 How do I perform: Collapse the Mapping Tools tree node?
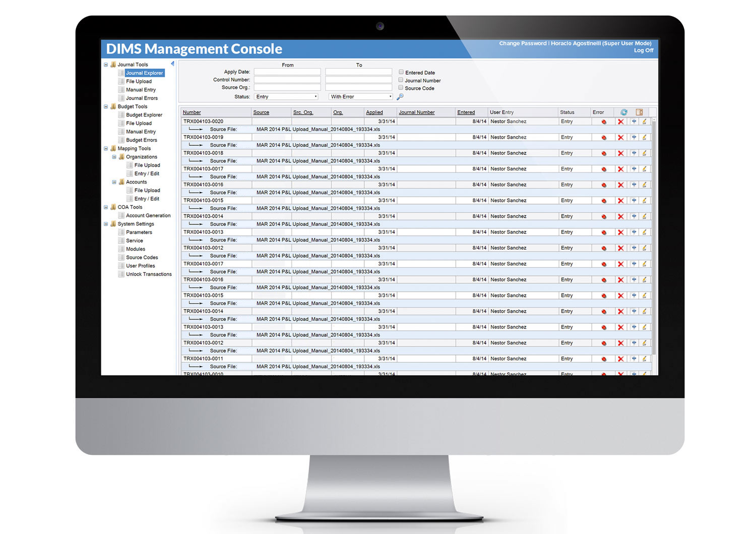point(106,148)
